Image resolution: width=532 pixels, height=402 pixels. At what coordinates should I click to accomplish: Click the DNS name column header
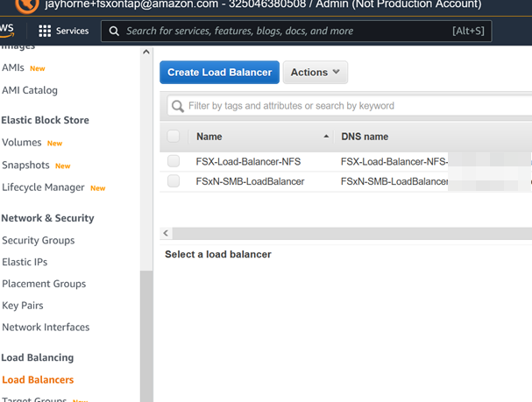(365, 137)
